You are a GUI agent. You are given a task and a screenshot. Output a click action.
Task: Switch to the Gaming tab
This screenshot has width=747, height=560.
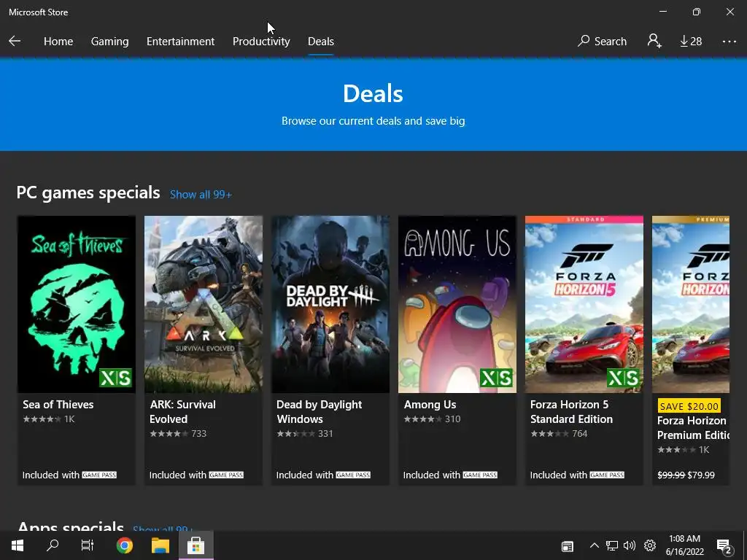109,42
